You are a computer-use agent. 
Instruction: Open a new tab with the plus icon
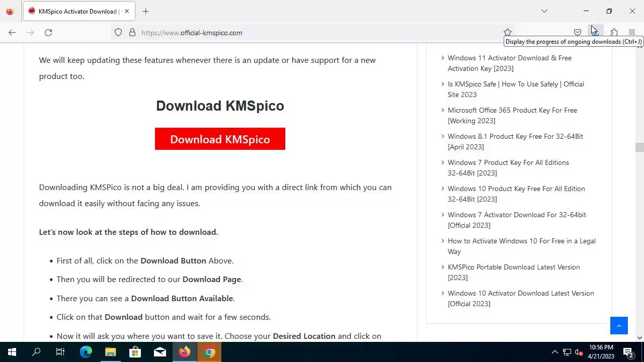[146, 11]
